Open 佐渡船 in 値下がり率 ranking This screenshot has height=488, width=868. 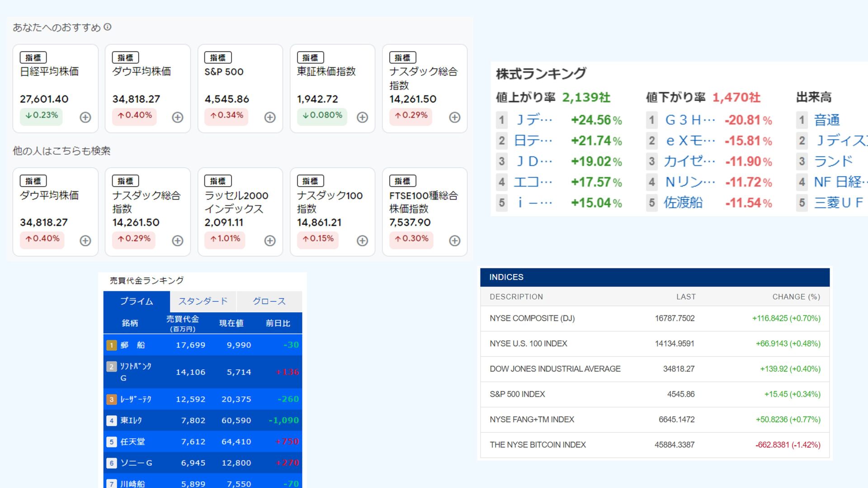[x=683, y=203]
